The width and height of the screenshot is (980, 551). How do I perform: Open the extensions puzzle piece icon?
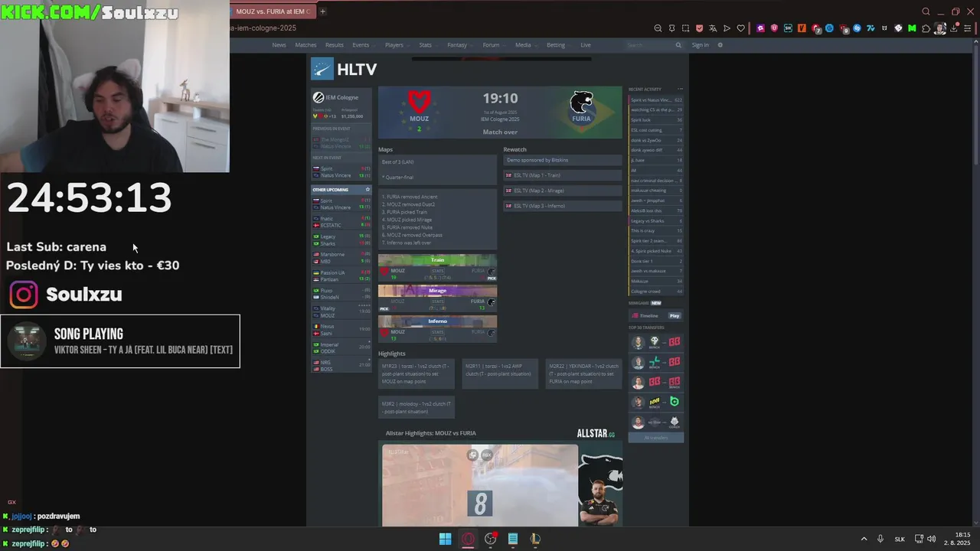pos(926,28)
